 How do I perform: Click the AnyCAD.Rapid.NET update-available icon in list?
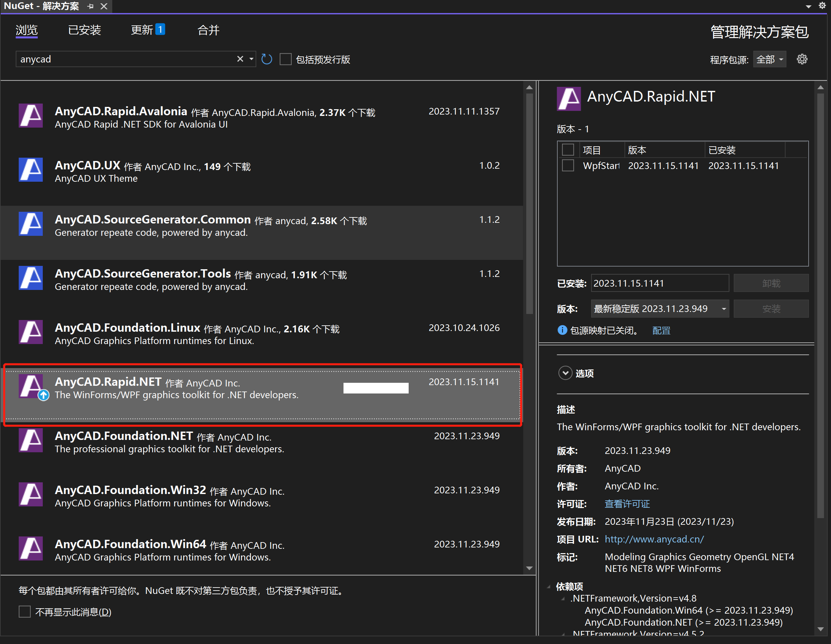click(43, 395)
